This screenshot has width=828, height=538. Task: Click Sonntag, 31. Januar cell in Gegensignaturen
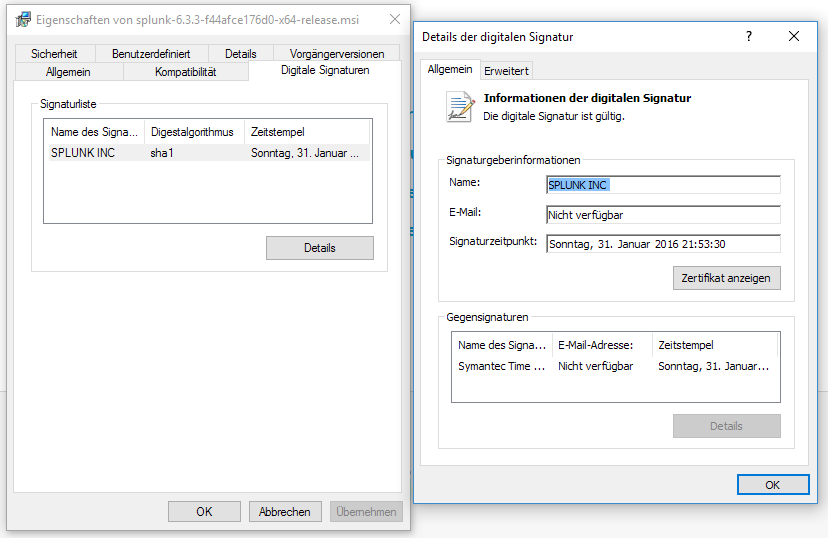click(713, 366)
